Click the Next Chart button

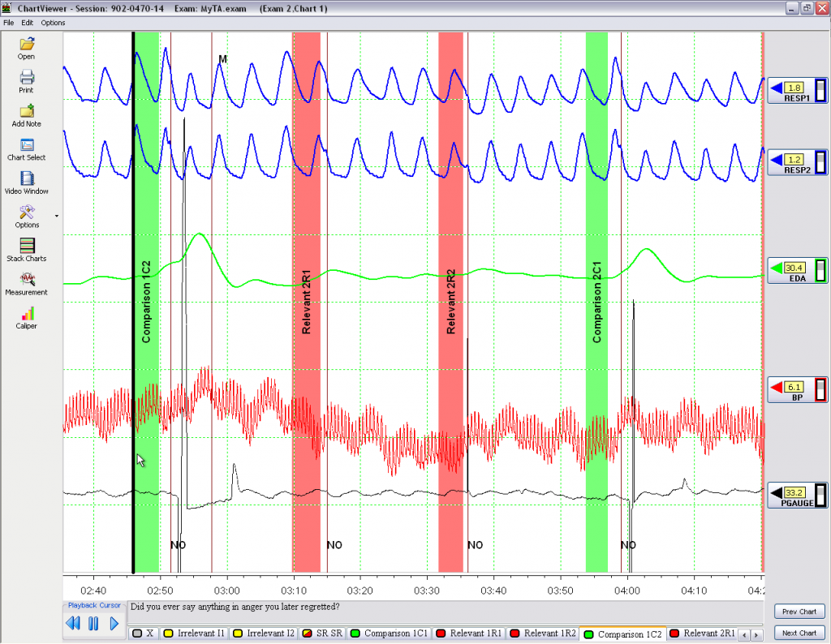pyautogui.click(x=799, y=633)
